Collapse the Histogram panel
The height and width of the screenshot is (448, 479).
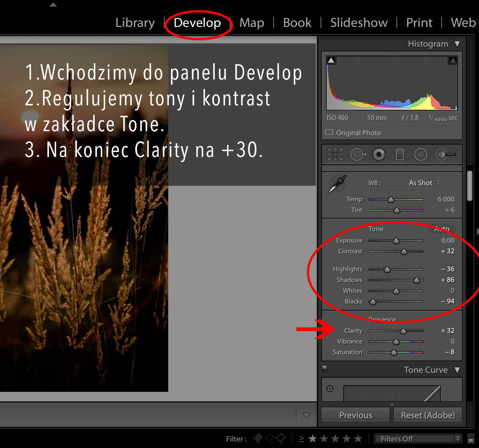(x=457, y=44)
